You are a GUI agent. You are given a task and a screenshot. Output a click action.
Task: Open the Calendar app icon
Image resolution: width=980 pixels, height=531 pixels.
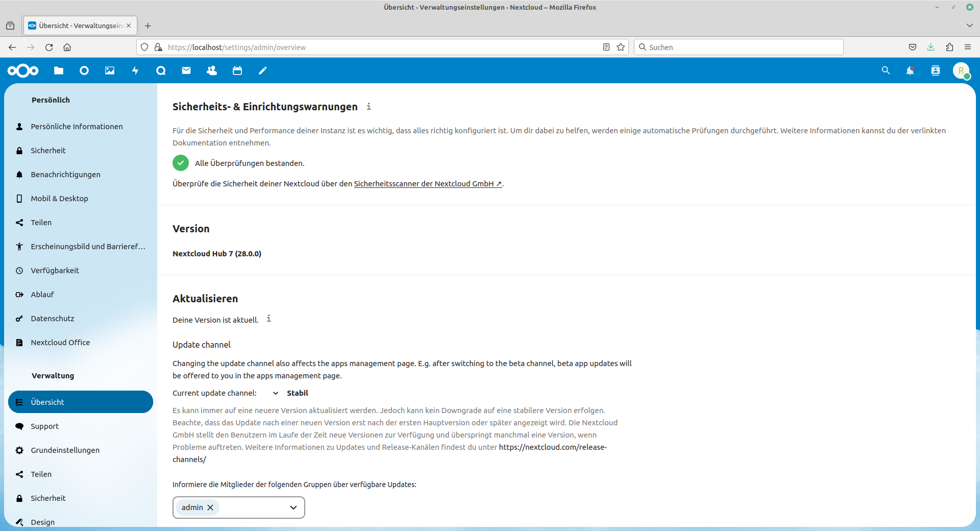[237, 70]
